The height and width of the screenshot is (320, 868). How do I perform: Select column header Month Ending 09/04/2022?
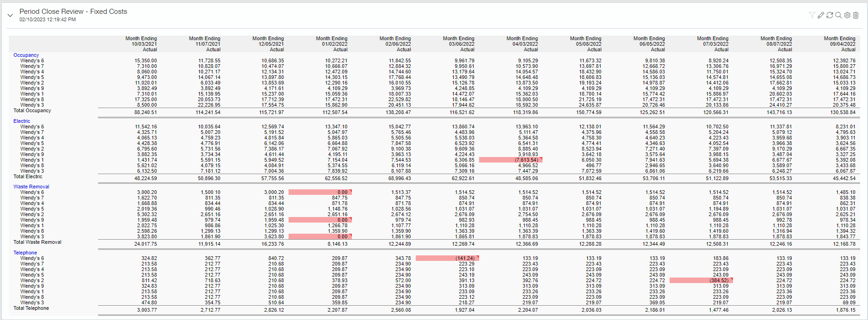click(839, 44)
